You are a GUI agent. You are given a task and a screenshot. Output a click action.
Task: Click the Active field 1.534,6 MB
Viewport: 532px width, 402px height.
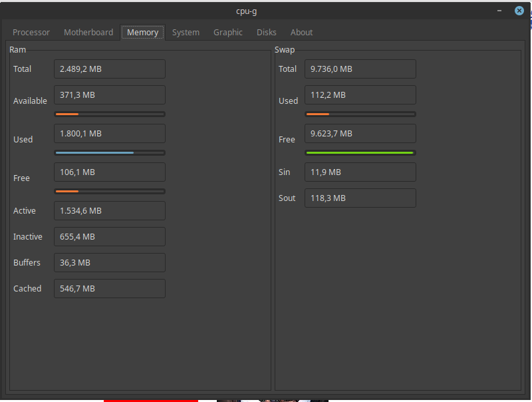110,210
